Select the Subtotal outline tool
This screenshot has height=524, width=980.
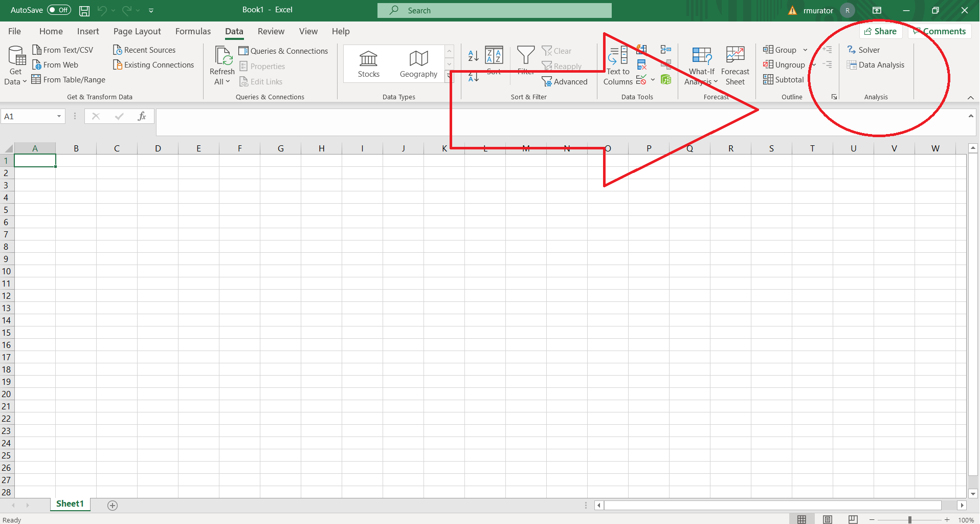pos(783,80)
